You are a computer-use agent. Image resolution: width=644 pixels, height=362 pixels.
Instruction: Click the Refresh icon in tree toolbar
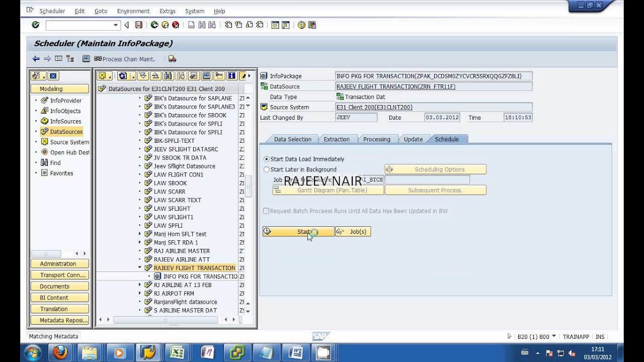pos(122,76)
